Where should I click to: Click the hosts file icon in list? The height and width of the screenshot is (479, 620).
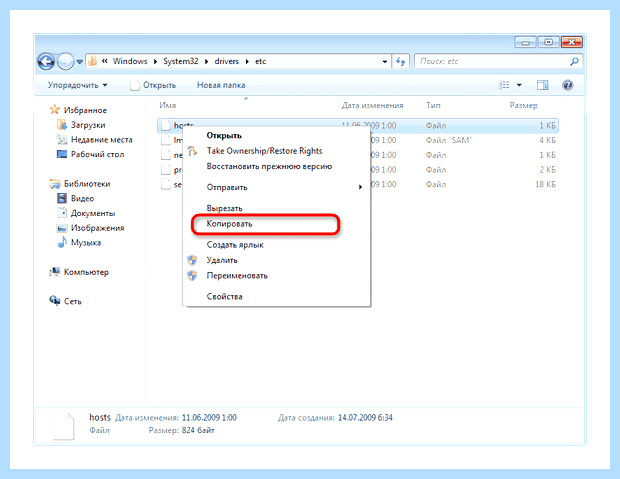[x=166, y=125]
